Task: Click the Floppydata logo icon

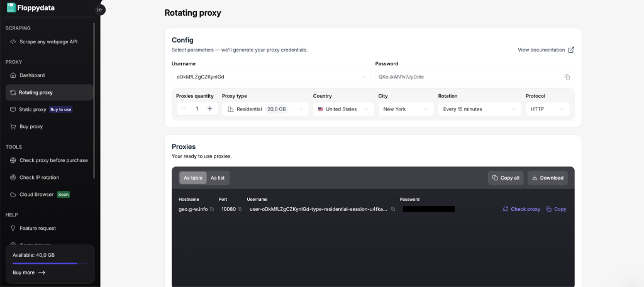Action: click(x=11, y=8)
